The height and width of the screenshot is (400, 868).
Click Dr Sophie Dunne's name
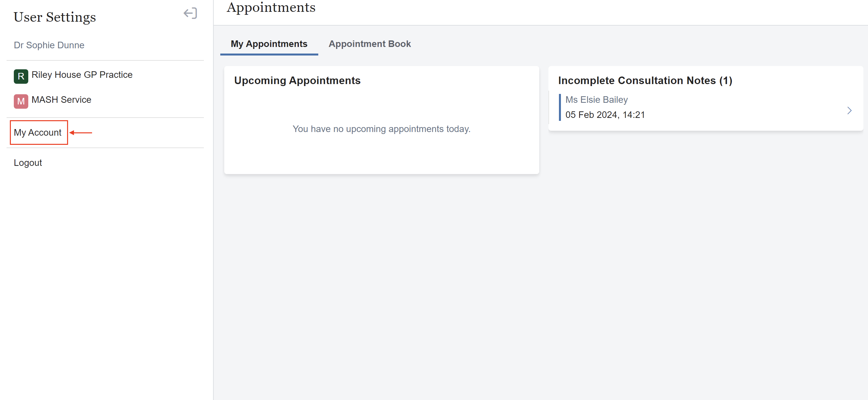[x=49, y=45]
